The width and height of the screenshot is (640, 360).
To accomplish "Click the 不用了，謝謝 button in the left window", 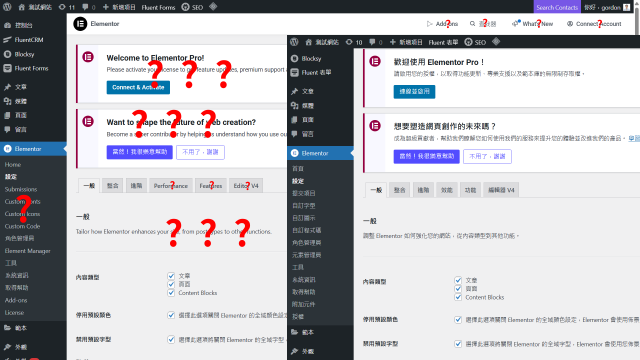I will 200,152.
